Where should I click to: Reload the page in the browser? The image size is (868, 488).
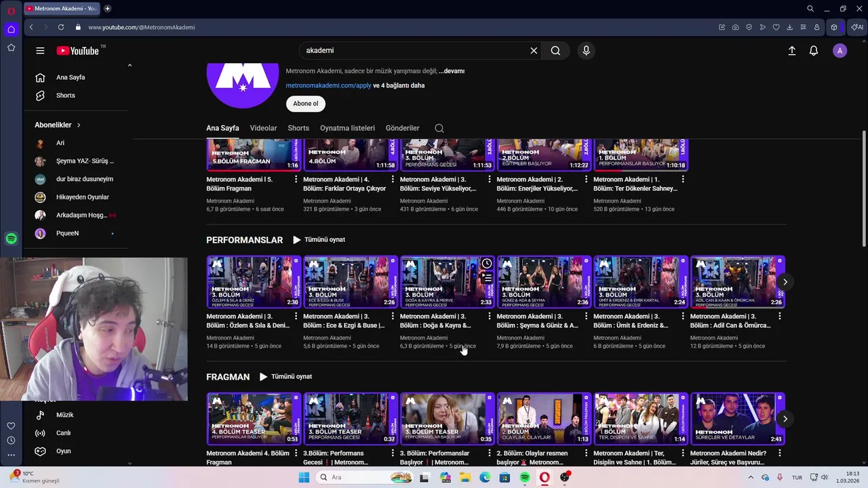tap(61, 27)
